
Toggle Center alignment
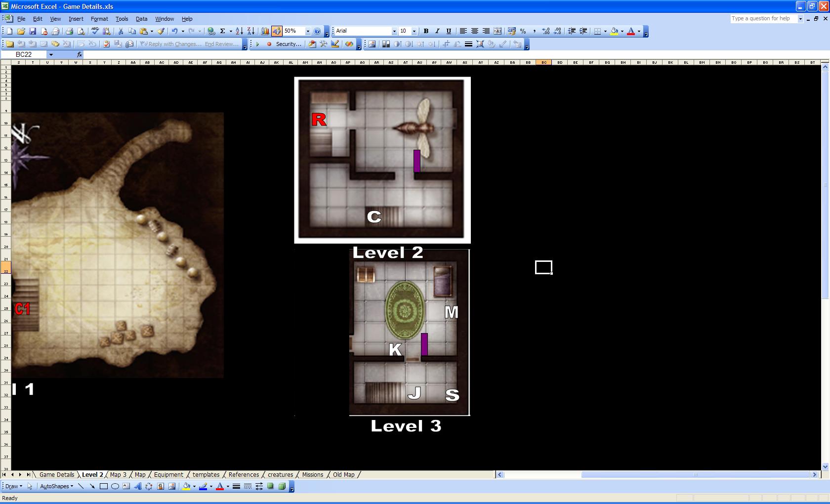coord(474,31)
